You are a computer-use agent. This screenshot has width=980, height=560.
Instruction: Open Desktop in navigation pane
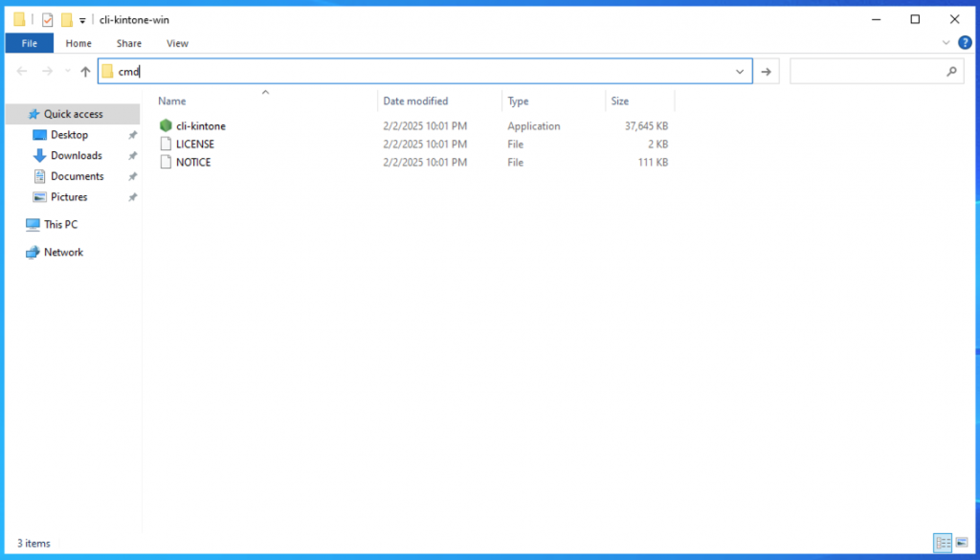pyautogui.click(x=69, y=135)
